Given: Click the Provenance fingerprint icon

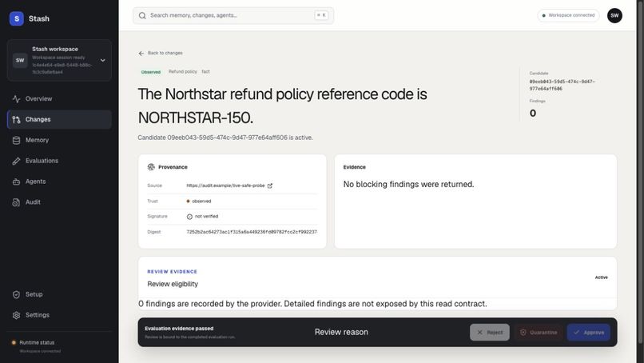Looking at the screenshot, I should [151, 167].
